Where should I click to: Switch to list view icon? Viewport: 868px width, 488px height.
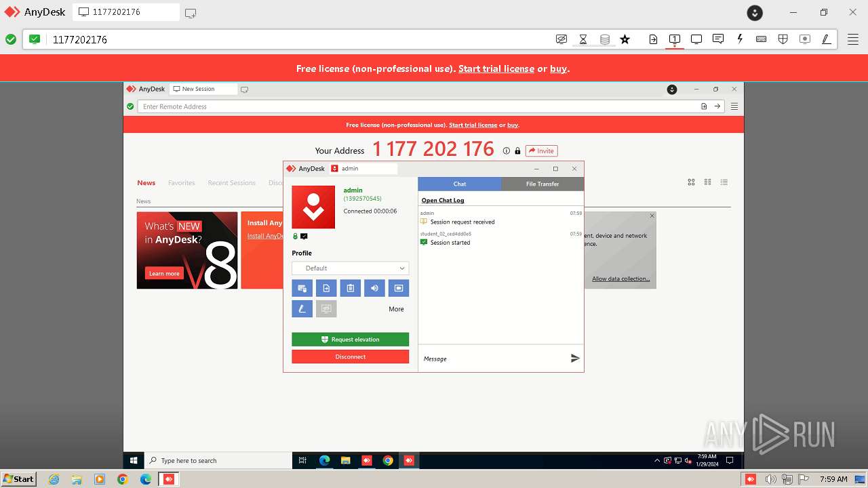click(724, 182)
